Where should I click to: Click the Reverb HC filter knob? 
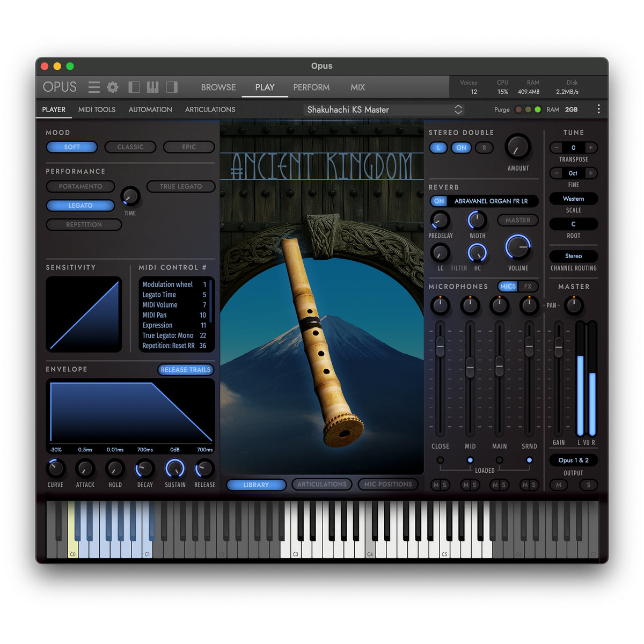477,252
